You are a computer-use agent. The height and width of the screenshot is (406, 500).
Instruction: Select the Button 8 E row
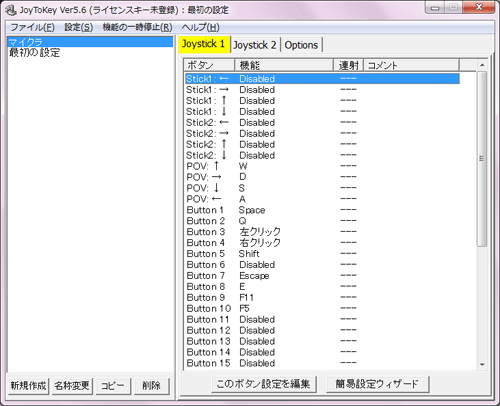(x=322, y=287)
